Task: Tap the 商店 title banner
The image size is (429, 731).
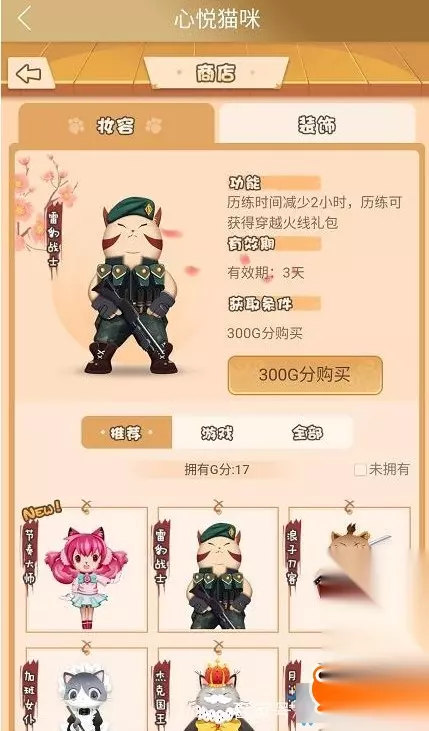Action: [216, 73]
